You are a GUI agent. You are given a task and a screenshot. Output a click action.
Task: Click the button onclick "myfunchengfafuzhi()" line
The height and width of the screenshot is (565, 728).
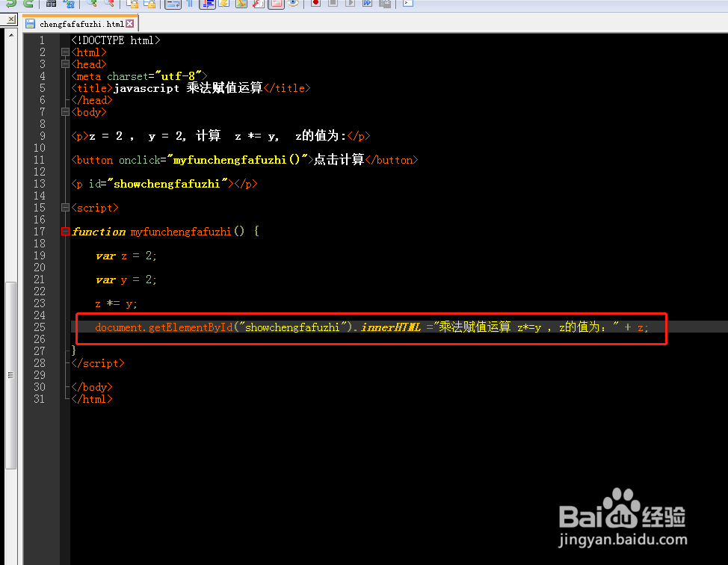point(244,160)
